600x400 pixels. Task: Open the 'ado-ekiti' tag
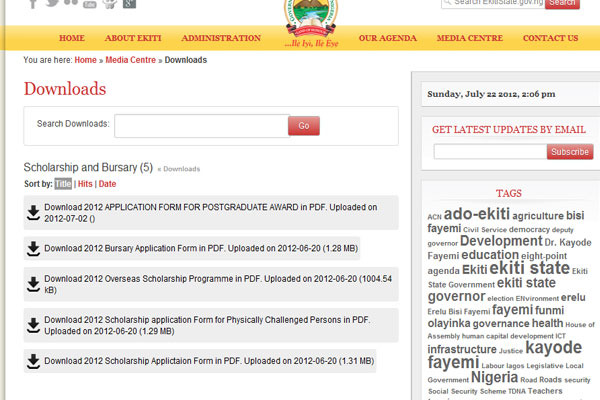pyautogui.click(x=476, y=214)
